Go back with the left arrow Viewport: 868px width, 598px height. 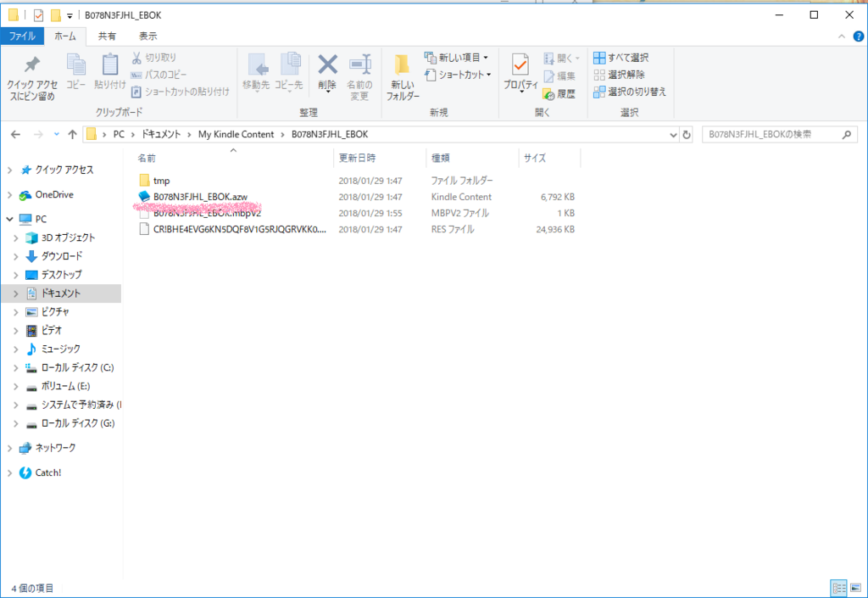(x=15, y=135)
